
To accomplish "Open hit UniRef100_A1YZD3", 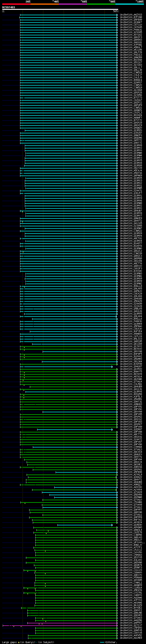I will tap(131, 65).
